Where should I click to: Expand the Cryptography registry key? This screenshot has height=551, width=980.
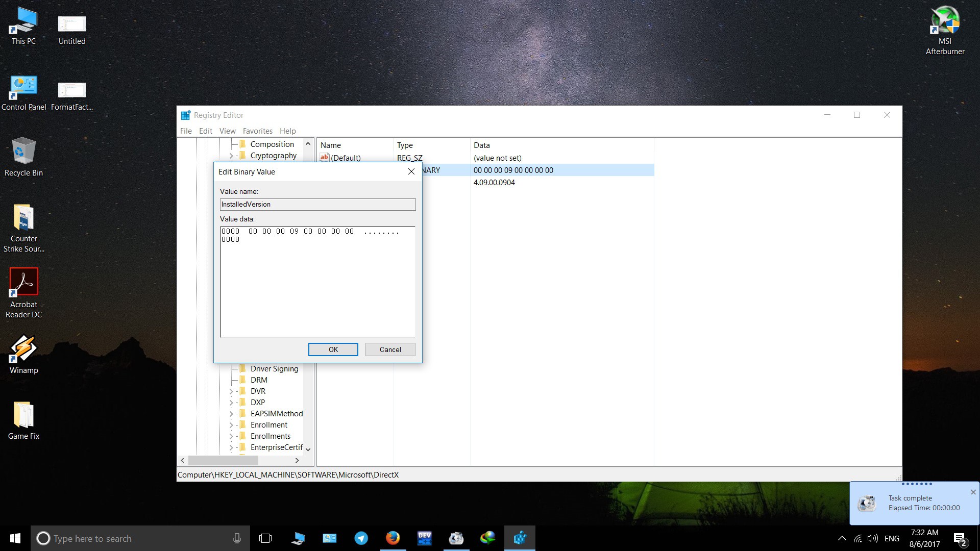pyautogui.click(x=231, y=156)
